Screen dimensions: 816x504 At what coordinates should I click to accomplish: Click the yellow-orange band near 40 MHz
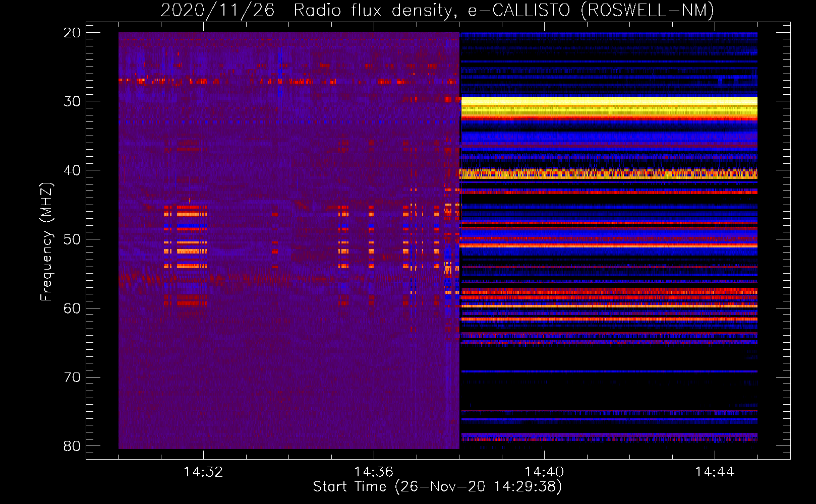(x=609, y=174)
